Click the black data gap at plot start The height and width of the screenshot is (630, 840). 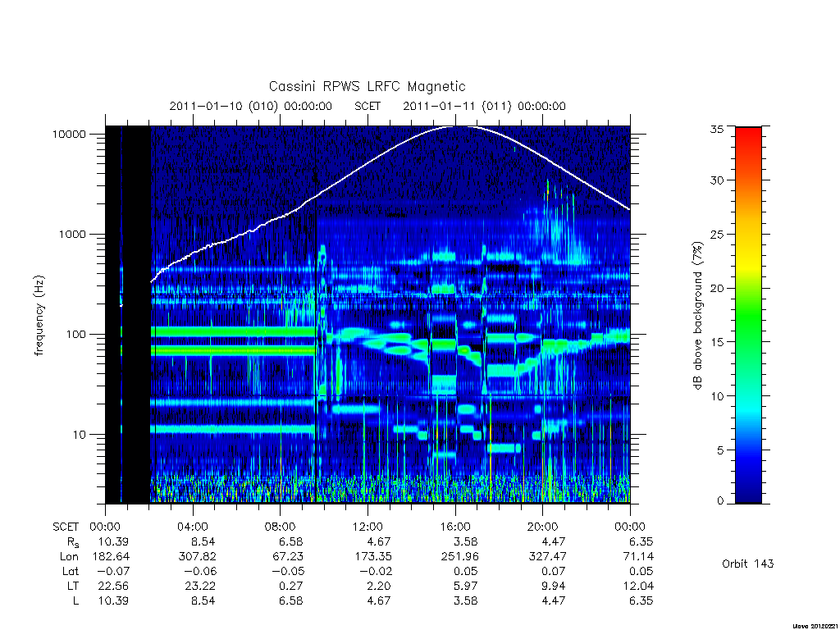pos(127,314)
